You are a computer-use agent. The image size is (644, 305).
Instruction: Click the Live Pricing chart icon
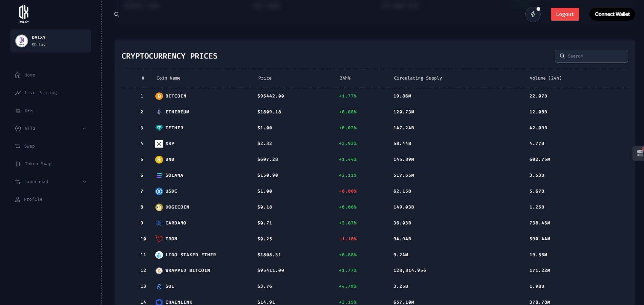18,93
